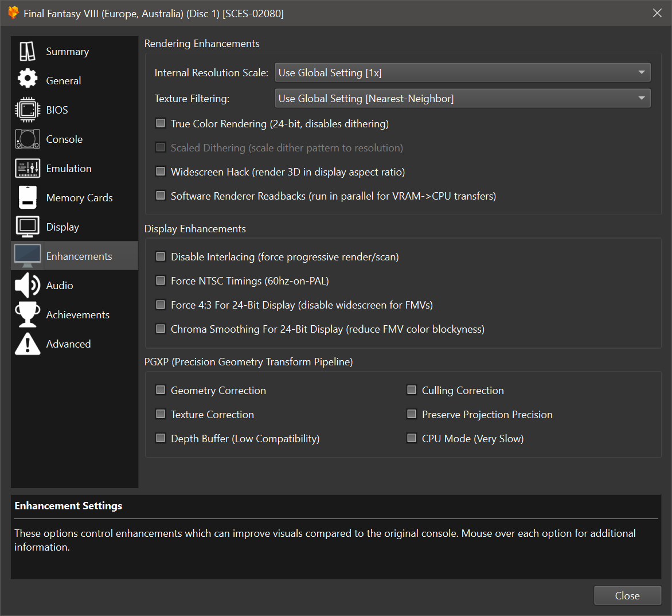Check Preserve Projection Precision

pyautogui.click(x=412, y=414)
